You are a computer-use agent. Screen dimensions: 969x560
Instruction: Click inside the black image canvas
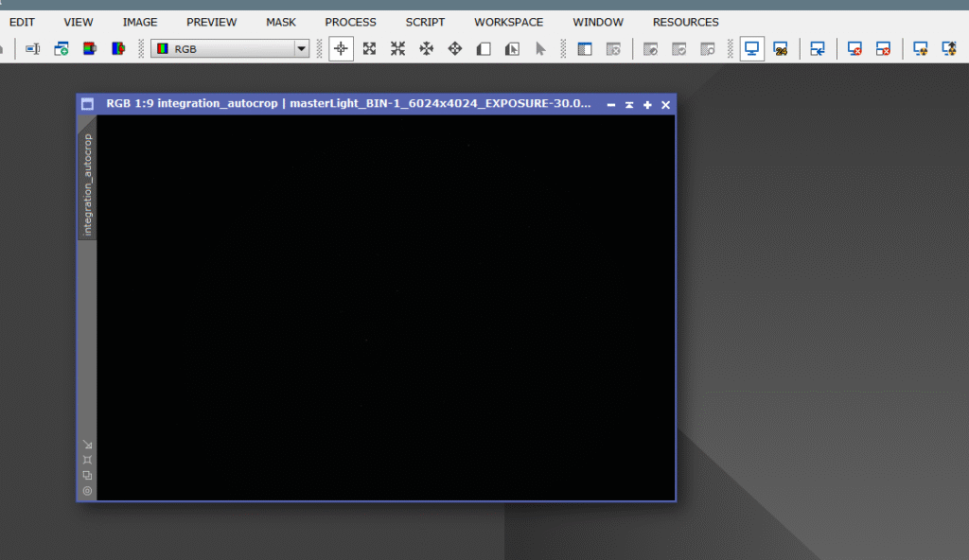click(x=385, y=307)
